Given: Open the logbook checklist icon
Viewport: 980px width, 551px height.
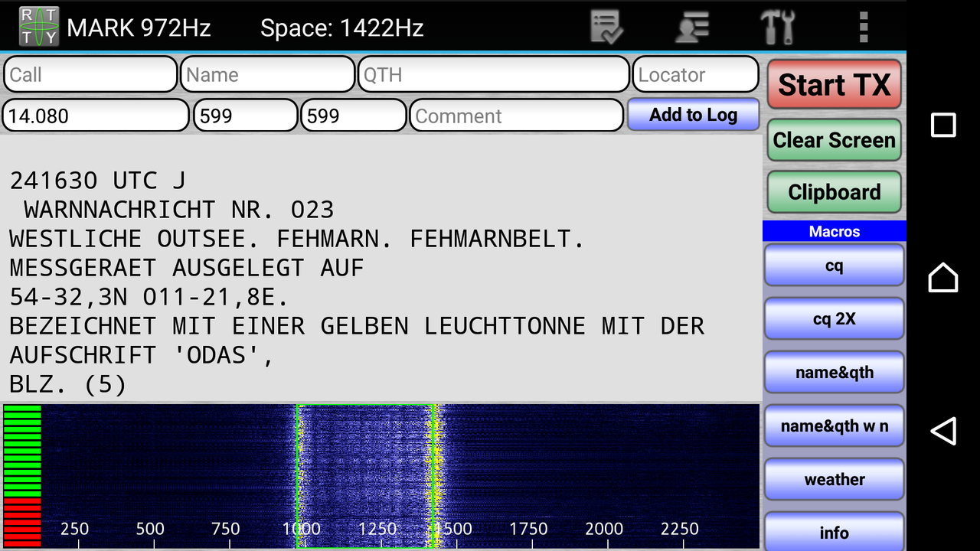Looking at the screenshot, I should pyautogui.click(x=606, y=28).
